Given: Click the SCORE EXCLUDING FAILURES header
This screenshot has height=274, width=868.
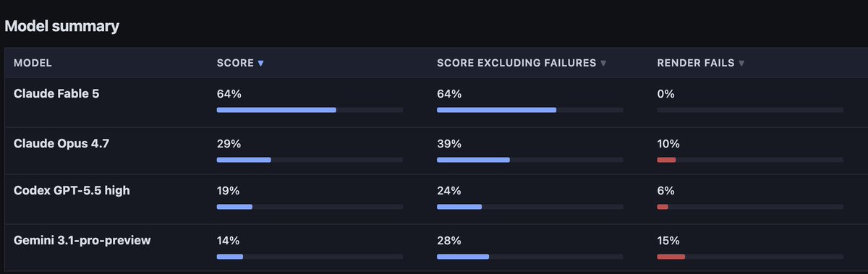Looking at the screenshot, I should 516,64.
